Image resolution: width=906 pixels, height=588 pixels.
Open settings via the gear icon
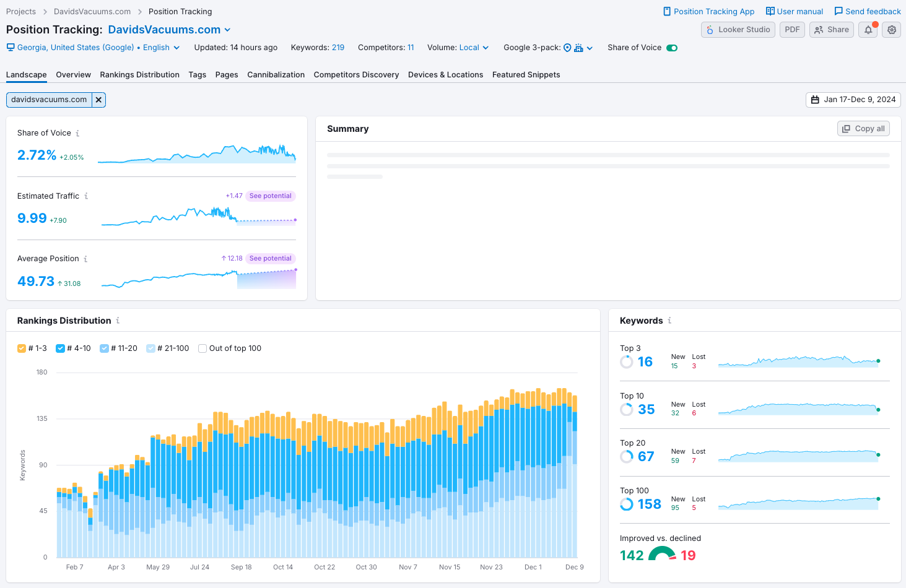pyautogui.click(x=892, y=30)
